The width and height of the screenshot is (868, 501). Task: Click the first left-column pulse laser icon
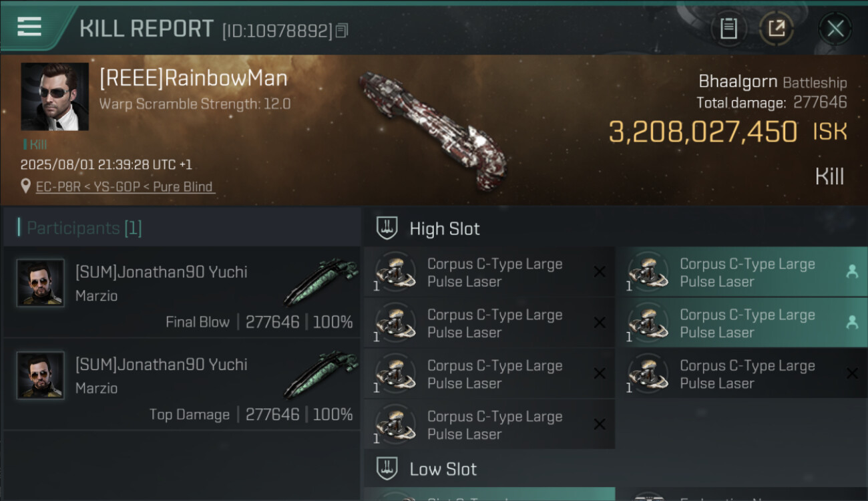(395, 272)
